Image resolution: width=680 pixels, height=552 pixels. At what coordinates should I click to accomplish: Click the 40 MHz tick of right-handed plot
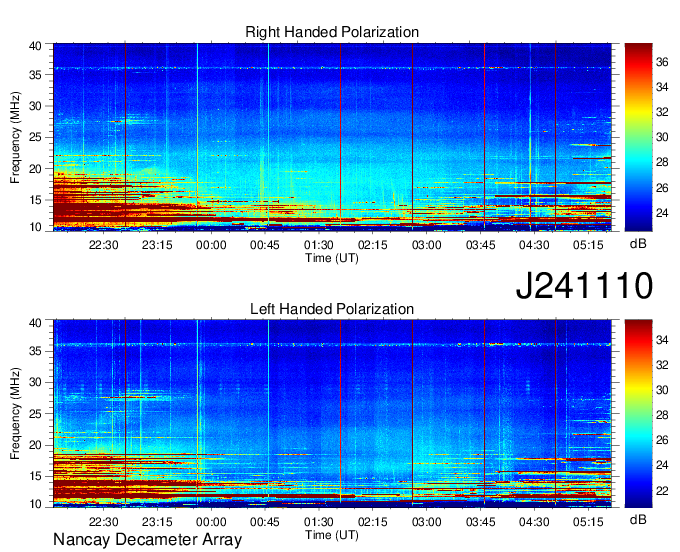click(35, 46)
